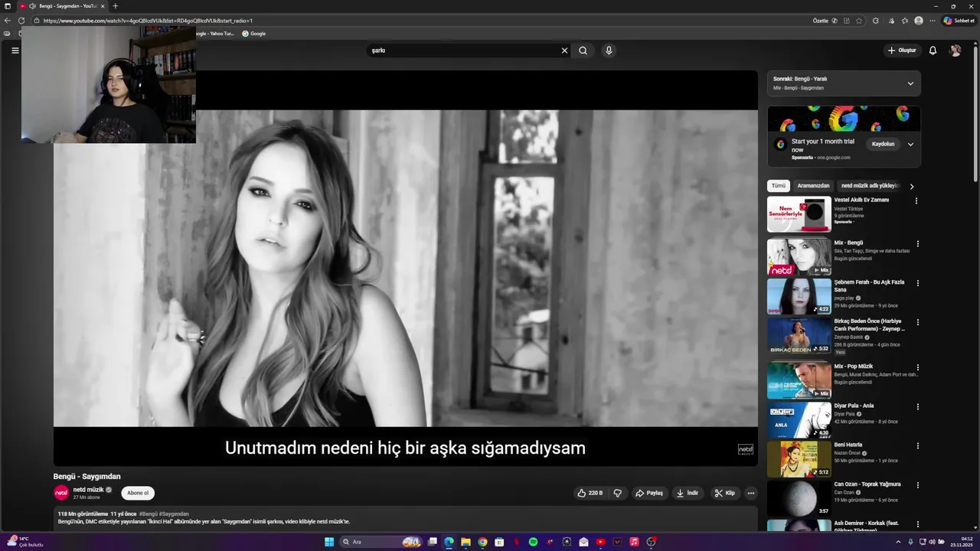Open more actions ellipsis under the video
The image size is (980, 551).
tap(751, 494)
